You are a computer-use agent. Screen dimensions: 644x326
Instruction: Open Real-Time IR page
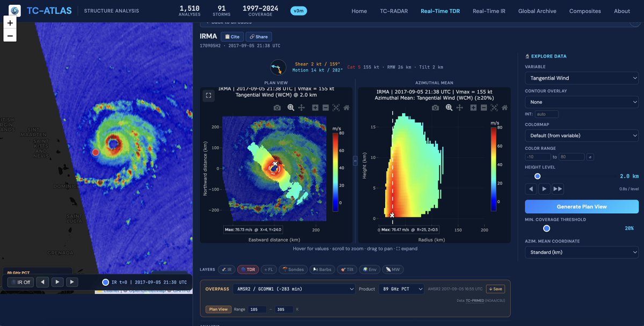[489, 11]
